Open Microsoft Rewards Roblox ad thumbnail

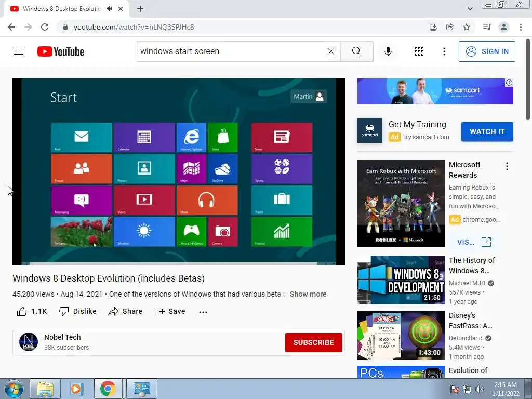[x=401, y=204]
